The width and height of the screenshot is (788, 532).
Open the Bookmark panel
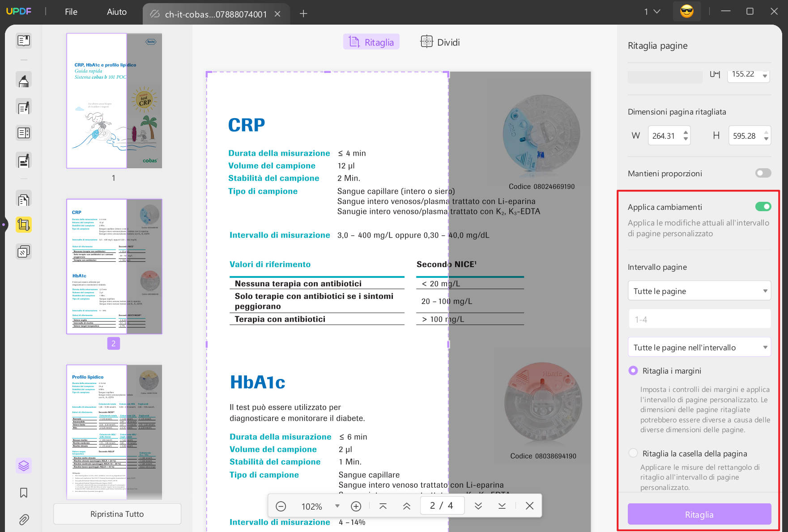23,493
